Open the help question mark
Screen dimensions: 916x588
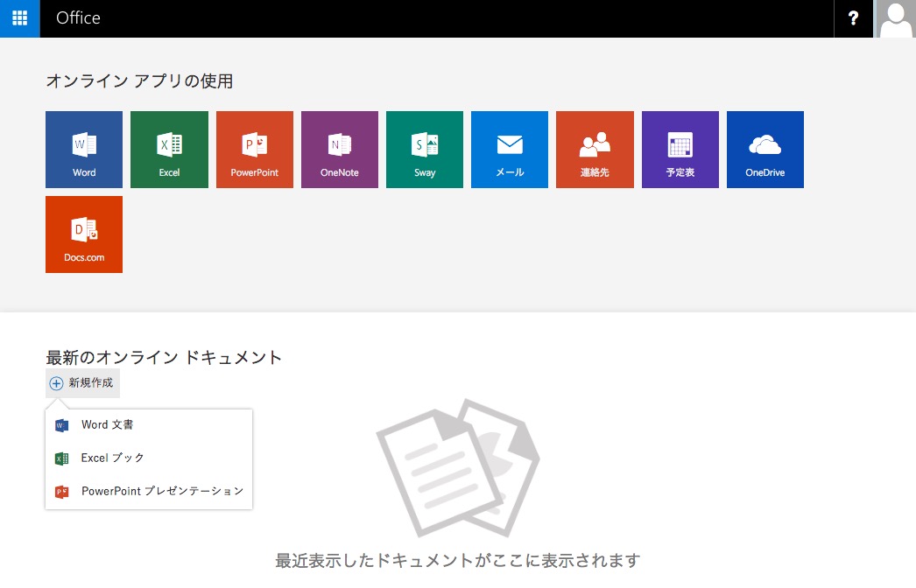[853, 18]
